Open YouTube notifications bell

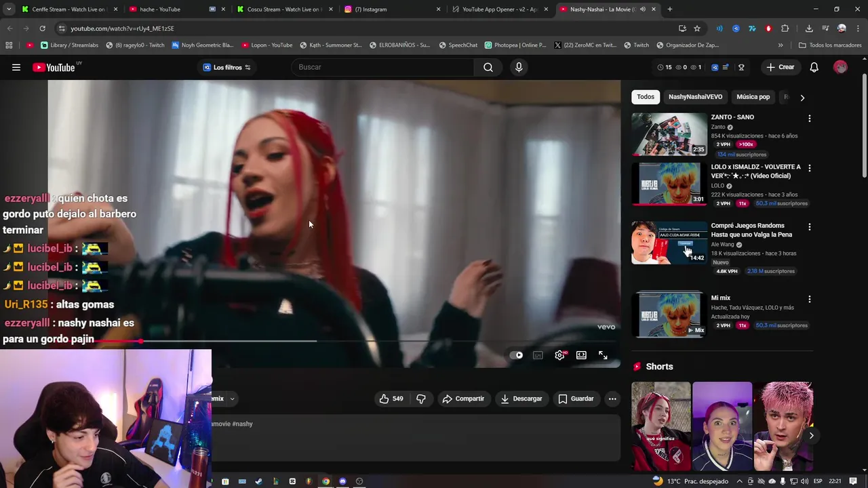(814, 67)
